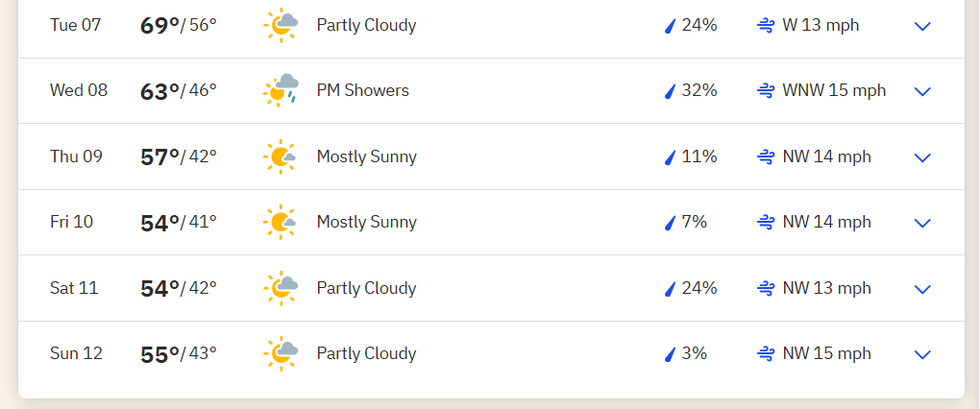
Task: Expand the Sun 12 forecast chevron
Action: click(x=922, y=354)
